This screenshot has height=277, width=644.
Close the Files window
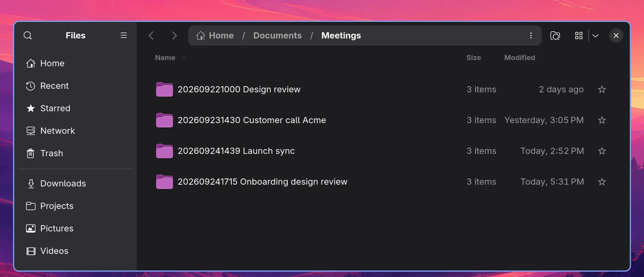[x=616, y=35]
